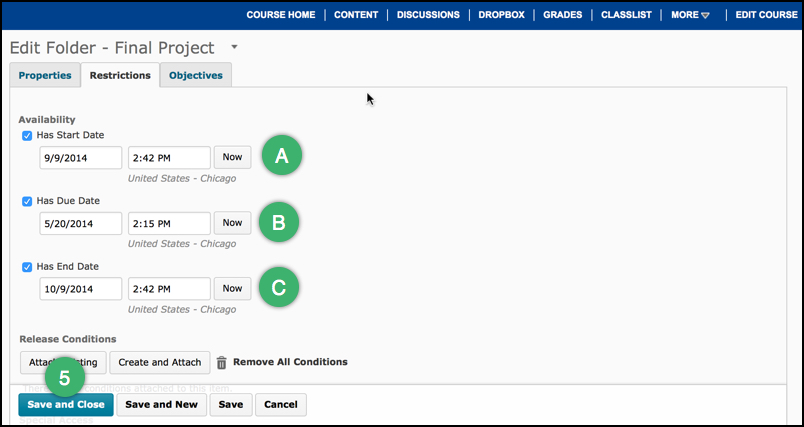Click the end time field for 10/9/2014
804x427 pixels.
[x=169, y=289]
